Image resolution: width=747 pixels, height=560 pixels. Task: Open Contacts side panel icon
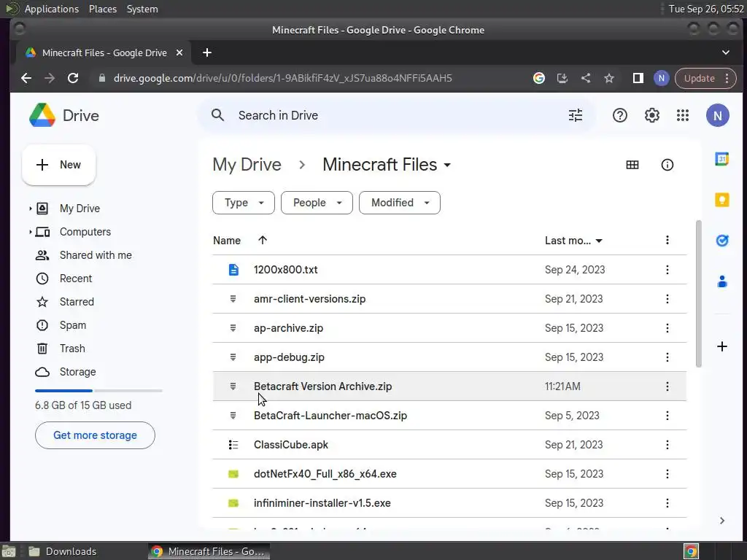click(x=721, y=281)
